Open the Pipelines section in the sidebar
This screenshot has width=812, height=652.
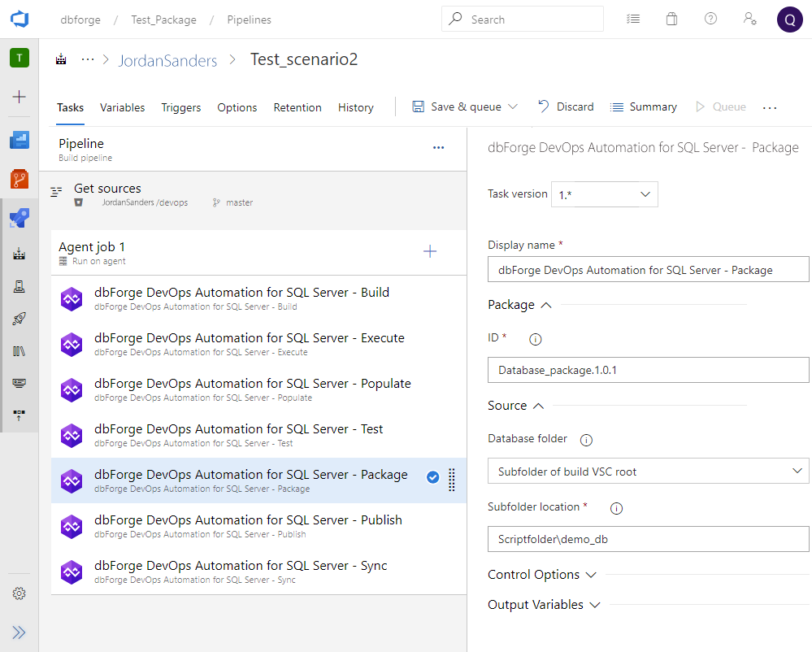pos(20,218)
